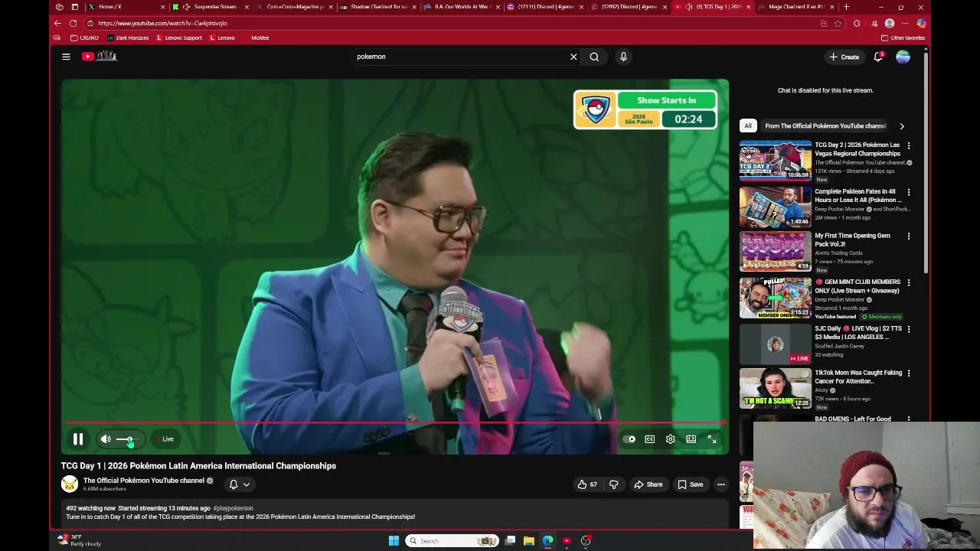Switch to the 'Shadow Charizard' browser tab
This screenshot has height=551, width=980.
pyautogui.click(x=378, y=7)
